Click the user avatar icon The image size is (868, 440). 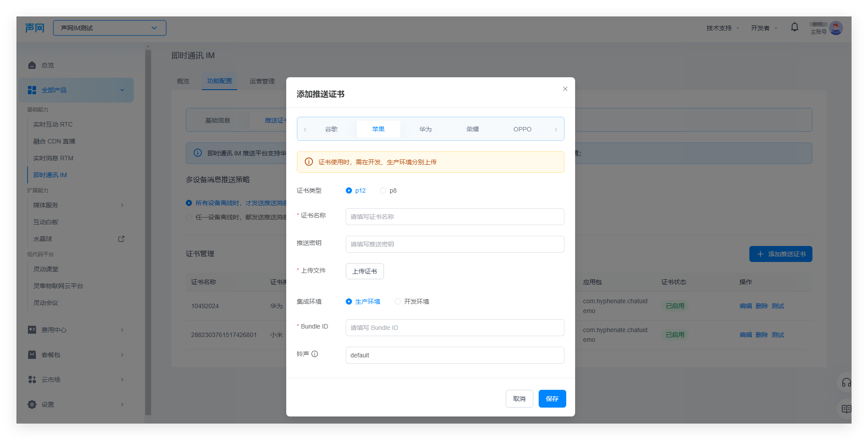tap(836, 28)
